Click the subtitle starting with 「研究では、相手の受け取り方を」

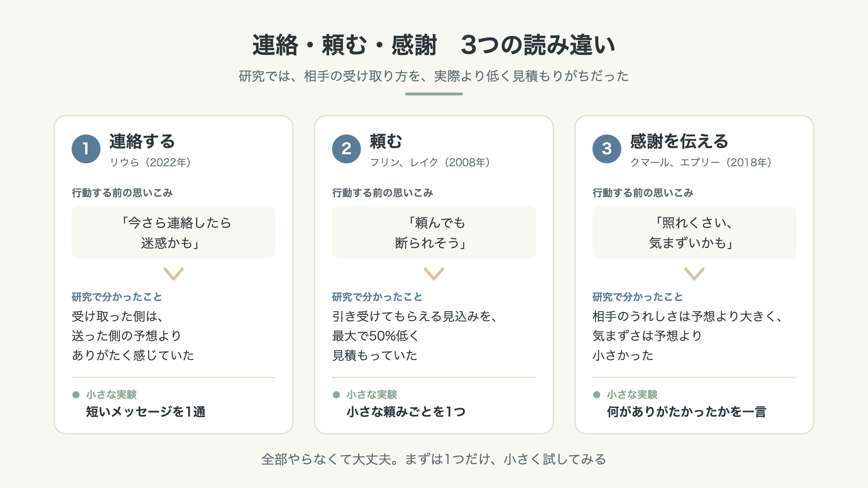(x=434, y=76)
